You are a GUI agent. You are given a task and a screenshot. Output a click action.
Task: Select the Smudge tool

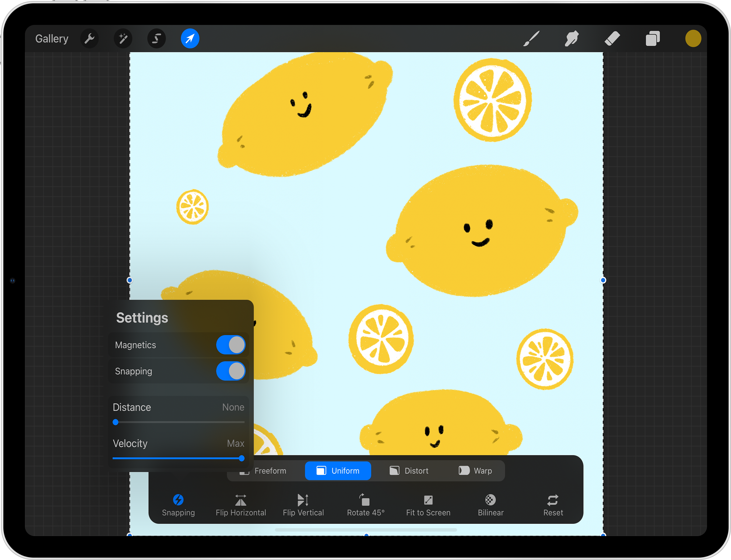572,39
